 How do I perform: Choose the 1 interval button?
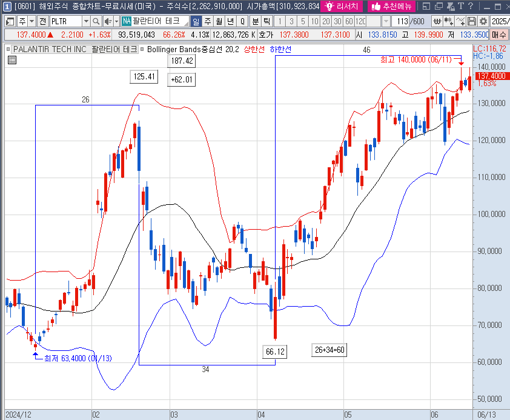280,22
